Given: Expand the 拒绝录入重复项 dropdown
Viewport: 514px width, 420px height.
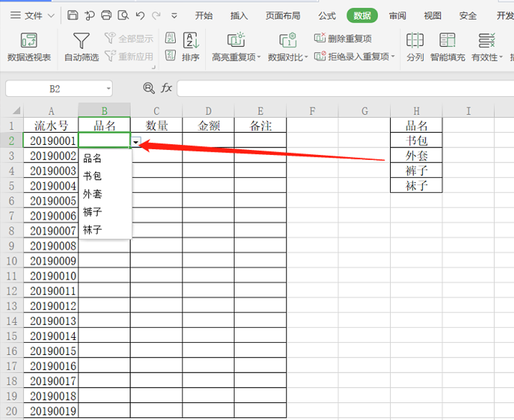Looking at the screenshot, I should pos(393,56).
